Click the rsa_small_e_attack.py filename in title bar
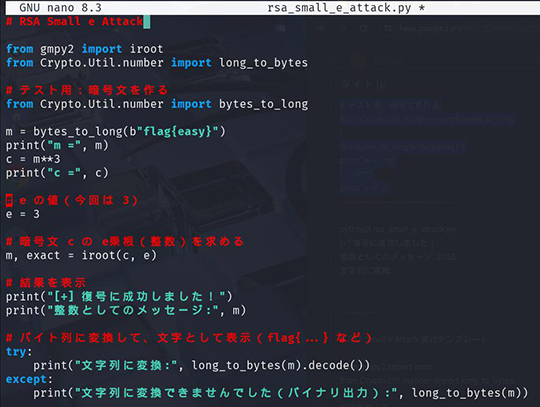The image size is (540, 407). point(339,8)
